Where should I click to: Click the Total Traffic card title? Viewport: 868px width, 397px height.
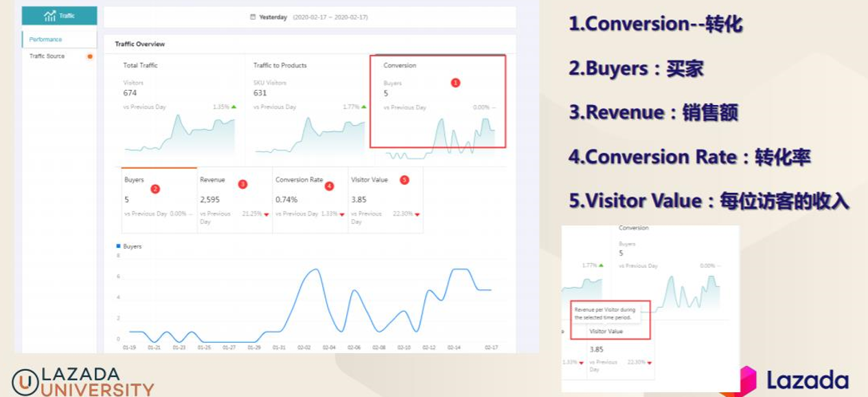pyautogui.click(x=140, y=65)
